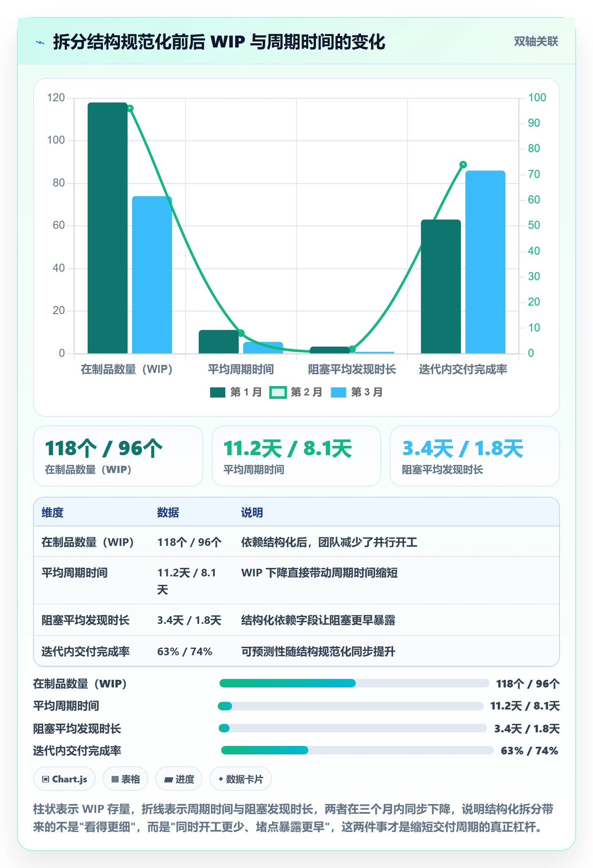Screen dimensions: 593x868
Task: Click the chart title 拆分结构规范化前后 WIP 与周期时间的变化
Action: [x=219, y=42]
